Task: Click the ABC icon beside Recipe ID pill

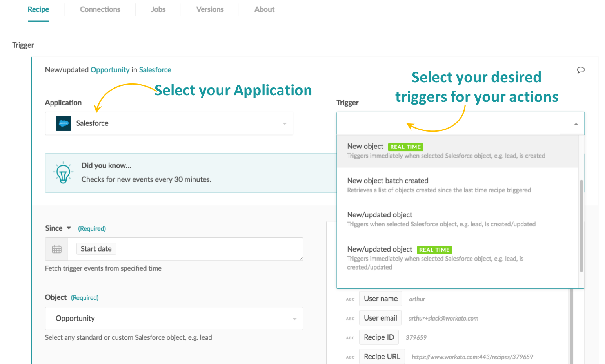Action: click(350, 337)
